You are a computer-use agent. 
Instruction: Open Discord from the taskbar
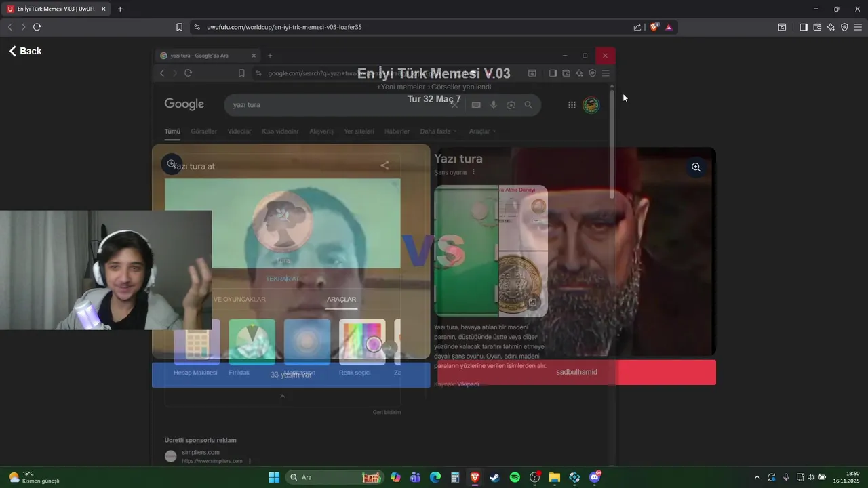point(595,477)
